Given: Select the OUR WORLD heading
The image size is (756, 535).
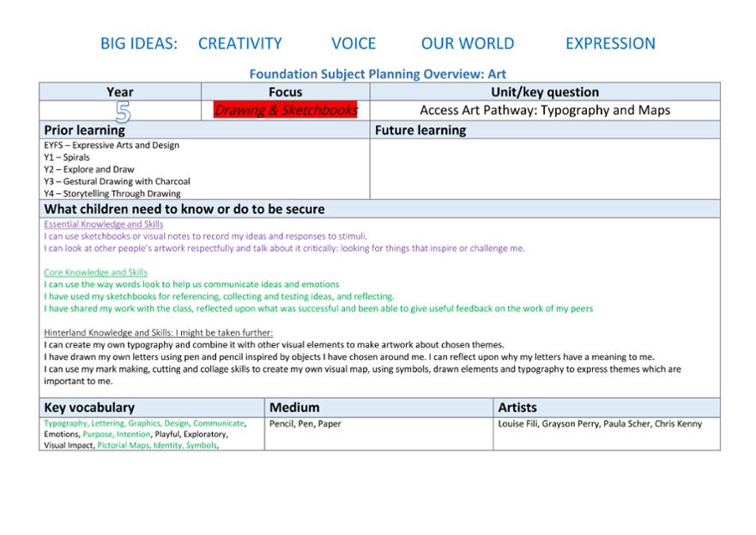Looking at the screenshot, I should [468, 44].
